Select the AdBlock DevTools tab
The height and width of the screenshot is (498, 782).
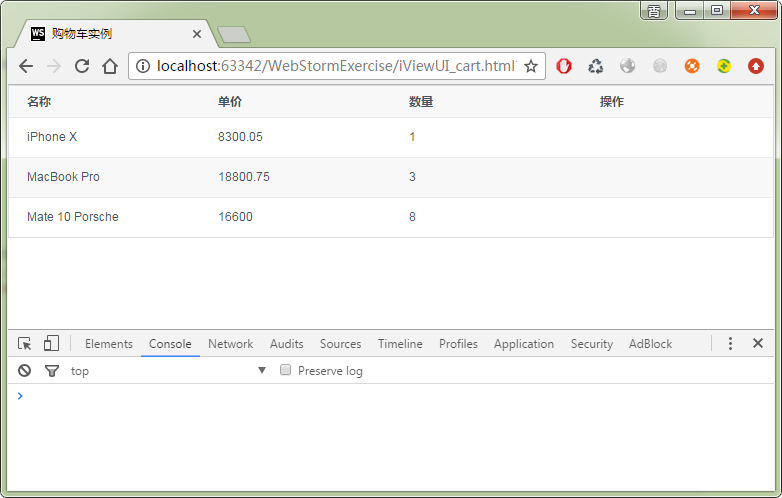(650, 344)
